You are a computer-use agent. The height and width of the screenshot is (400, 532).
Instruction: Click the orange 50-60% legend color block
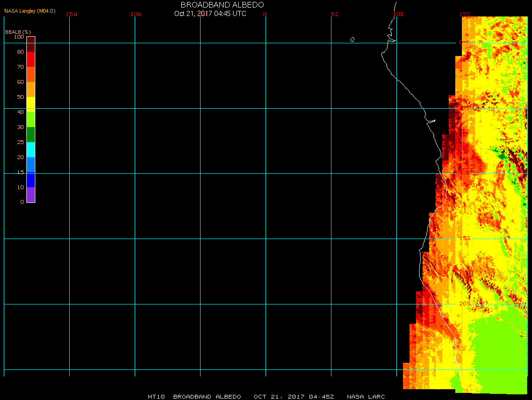(x=31, y=89)
